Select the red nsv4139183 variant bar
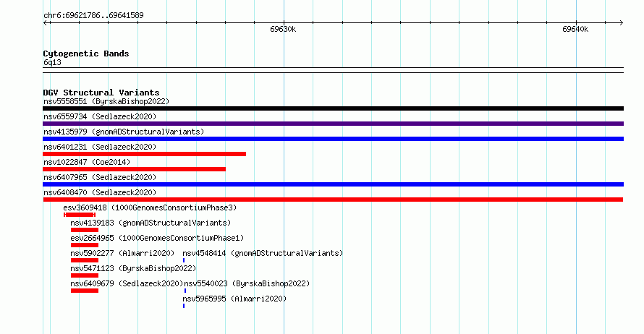Screen dimensions: 644x334 coord(85,230)
